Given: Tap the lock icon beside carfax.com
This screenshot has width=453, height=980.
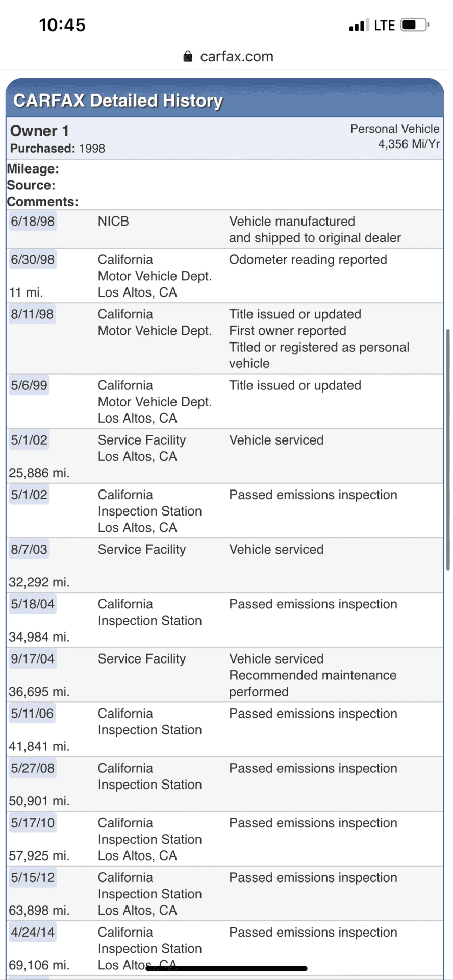Looking at the screenshot, I should click(188, 56).
